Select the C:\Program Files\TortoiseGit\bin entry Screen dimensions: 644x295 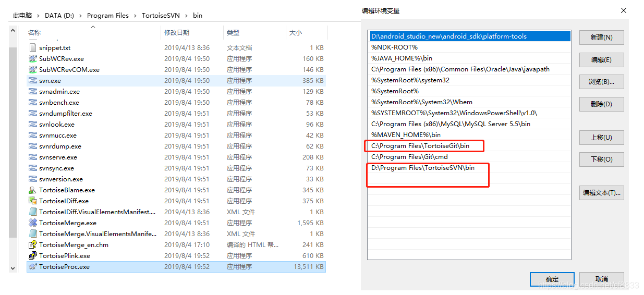coord(469,146)
